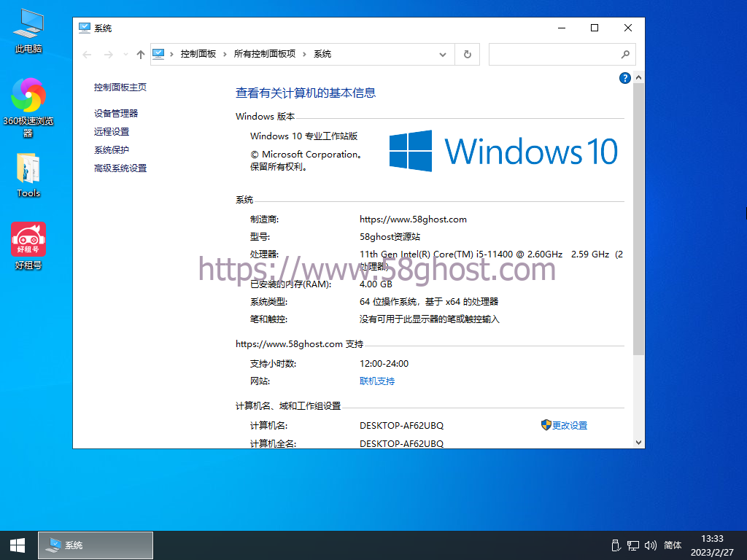Expand chevron before 控制面板 breadcrumb
The height and width of the screenshot is (560, 747).
coord(171,54)
